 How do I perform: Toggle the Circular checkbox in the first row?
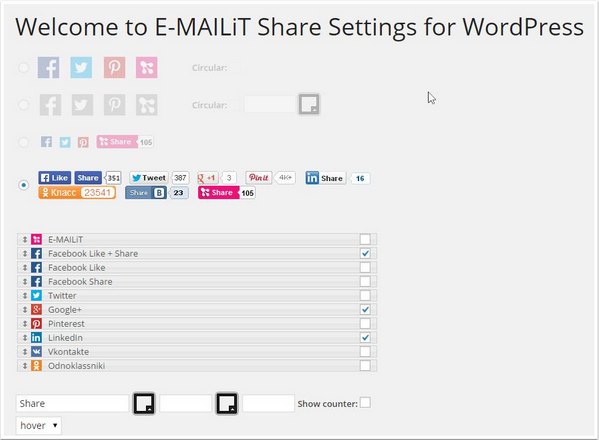(x=237, y=68)
